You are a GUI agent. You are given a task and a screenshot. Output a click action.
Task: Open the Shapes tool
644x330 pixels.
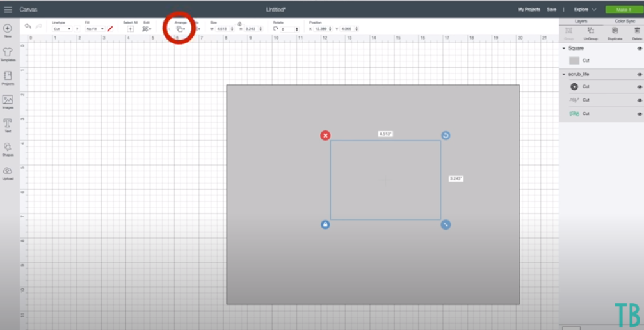tap(8, 150)
